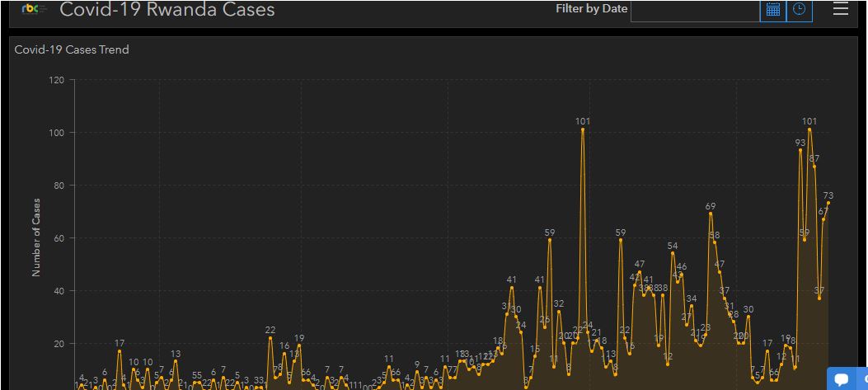Click the Covid-19 Cases Trend heading
Screen dimensions: 868x390
click(x=72, y=49)
